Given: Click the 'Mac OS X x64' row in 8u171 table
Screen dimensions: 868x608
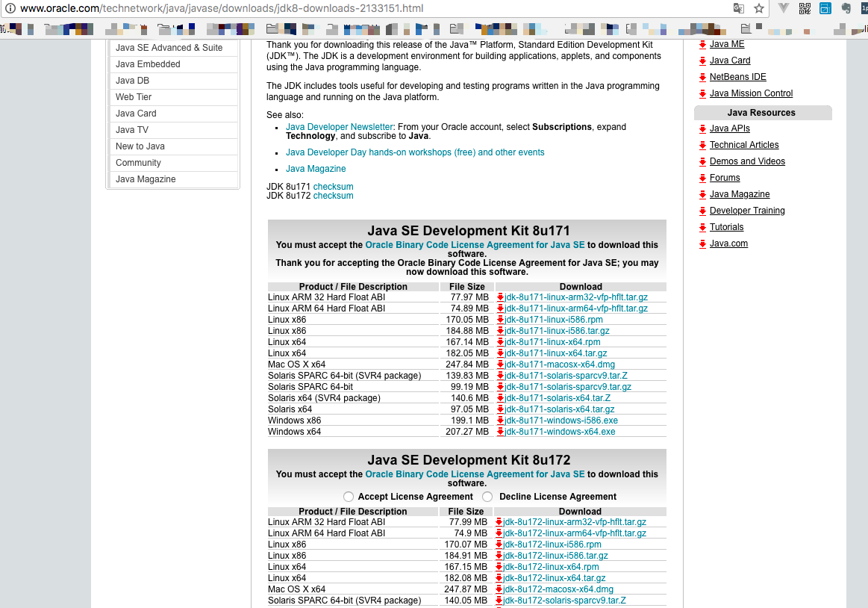Looking at the screenshot, I should (x=466, y=365).
